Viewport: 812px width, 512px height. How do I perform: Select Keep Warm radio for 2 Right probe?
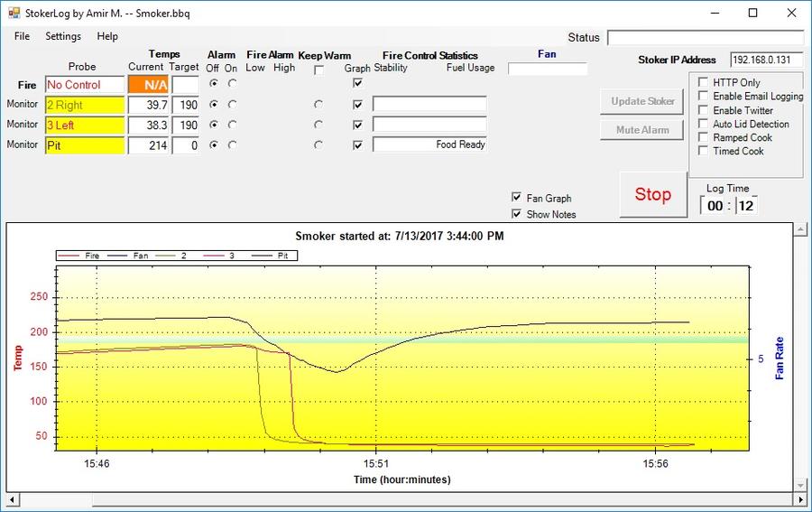318,104
